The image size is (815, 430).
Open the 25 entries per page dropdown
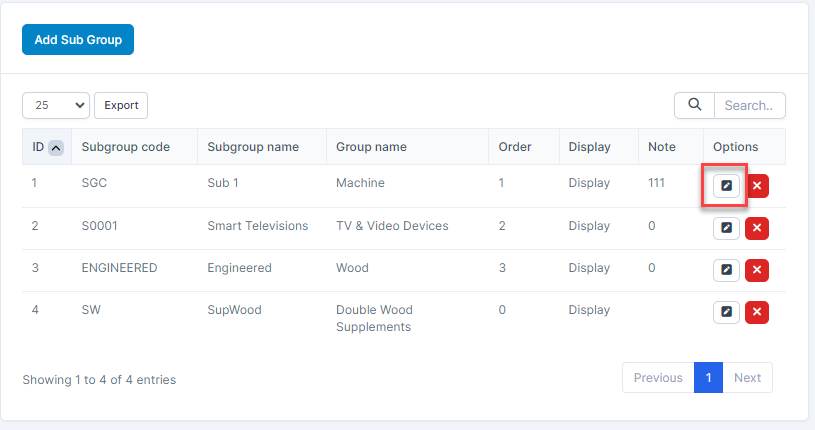point(56,105)
